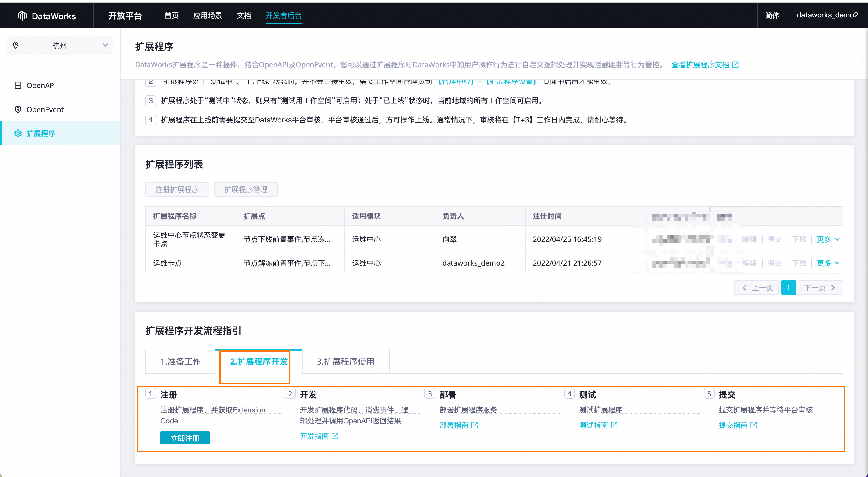Screen dimensions: 868x477
Task: Click the external link icon beside 部署指南
Action: click(x=474, y=425)
